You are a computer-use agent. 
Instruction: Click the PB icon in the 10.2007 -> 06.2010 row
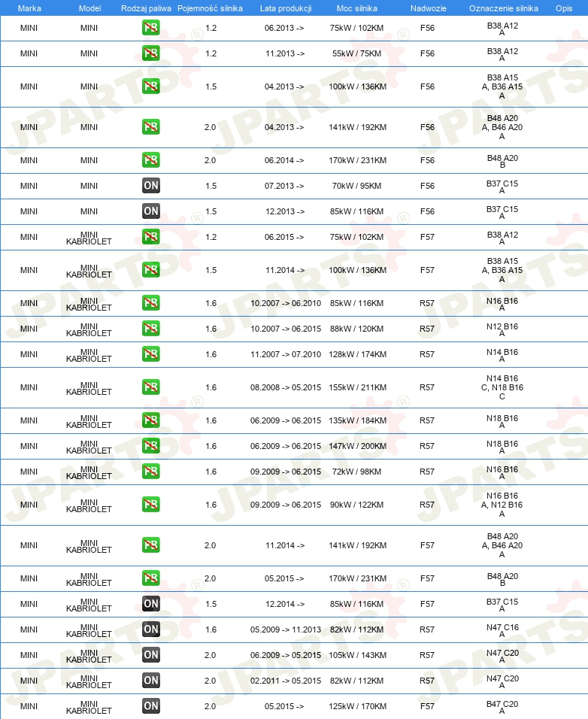point(151,303)
